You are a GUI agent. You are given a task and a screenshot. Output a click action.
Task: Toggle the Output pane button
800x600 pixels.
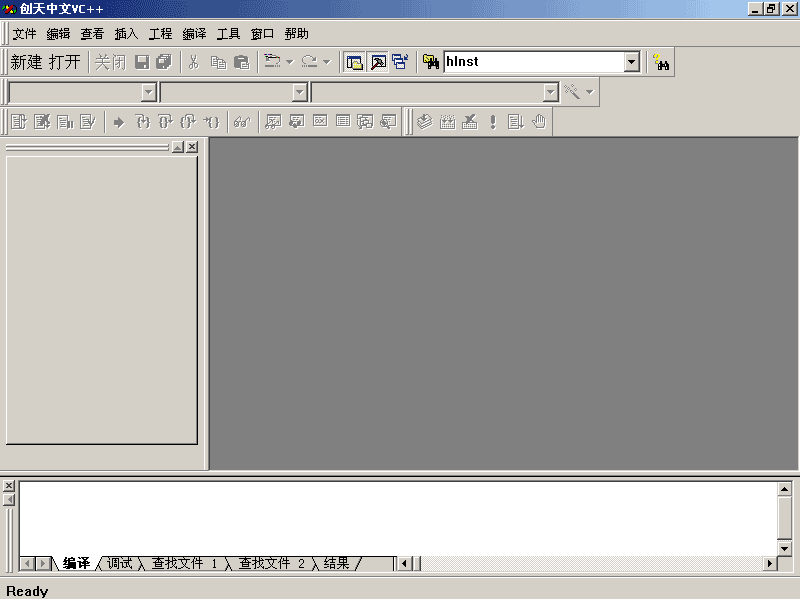coord(378,62)
